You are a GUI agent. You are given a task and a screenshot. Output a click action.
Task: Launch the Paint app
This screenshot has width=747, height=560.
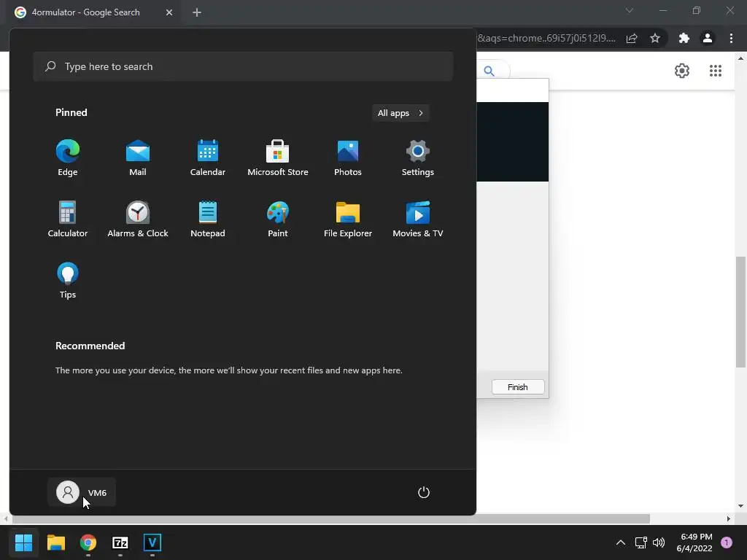click(x=278, y=219)
